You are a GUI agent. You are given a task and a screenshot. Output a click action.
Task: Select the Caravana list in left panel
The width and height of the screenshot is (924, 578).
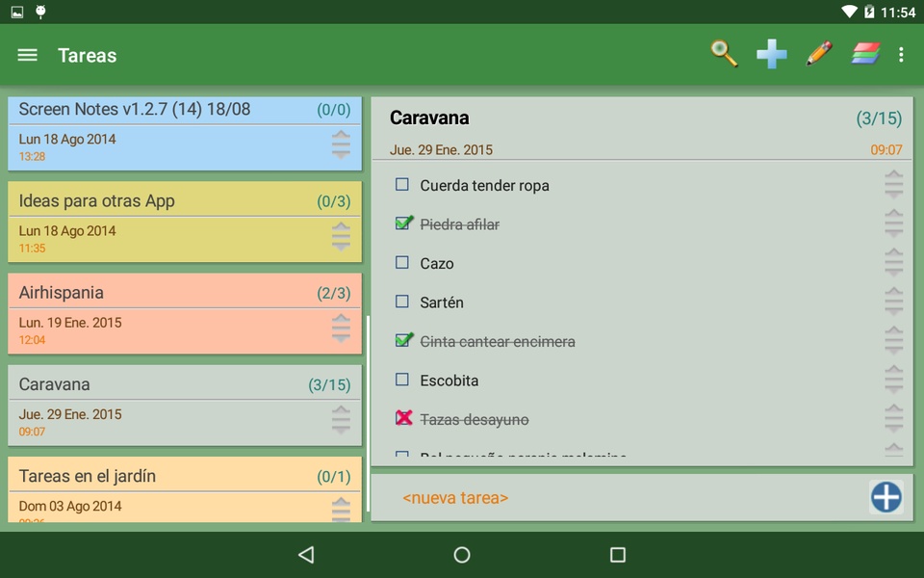(x=185, y=406)
